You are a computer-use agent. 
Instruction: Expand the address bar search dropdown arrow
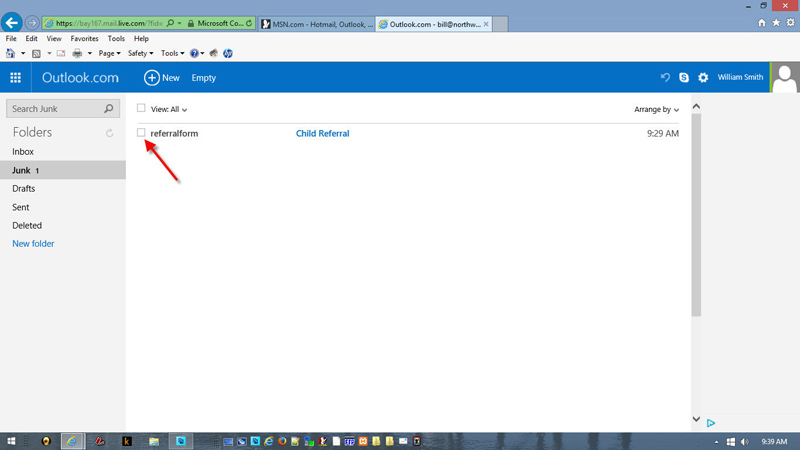pos(180,23)
